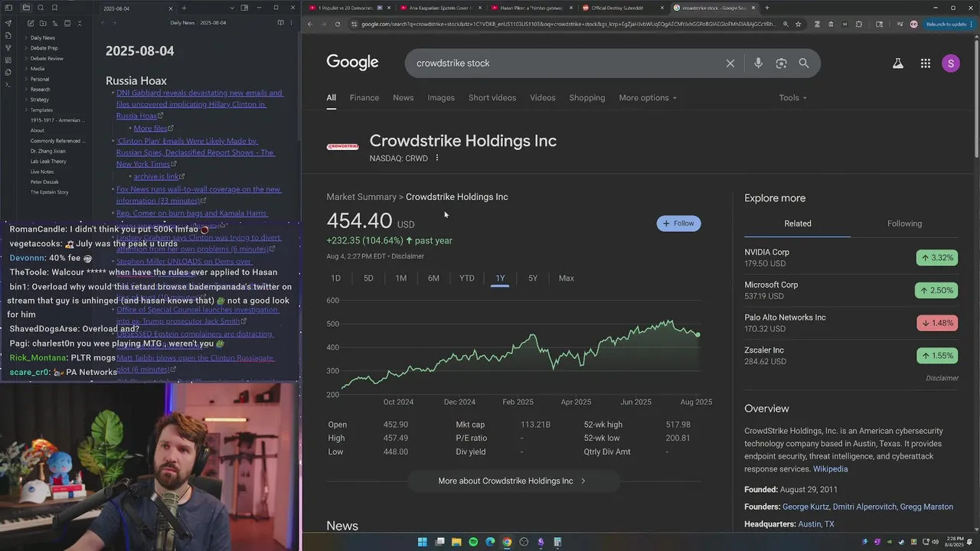
Task: Click stock chart current price point
Action: [x=697, y=334]
